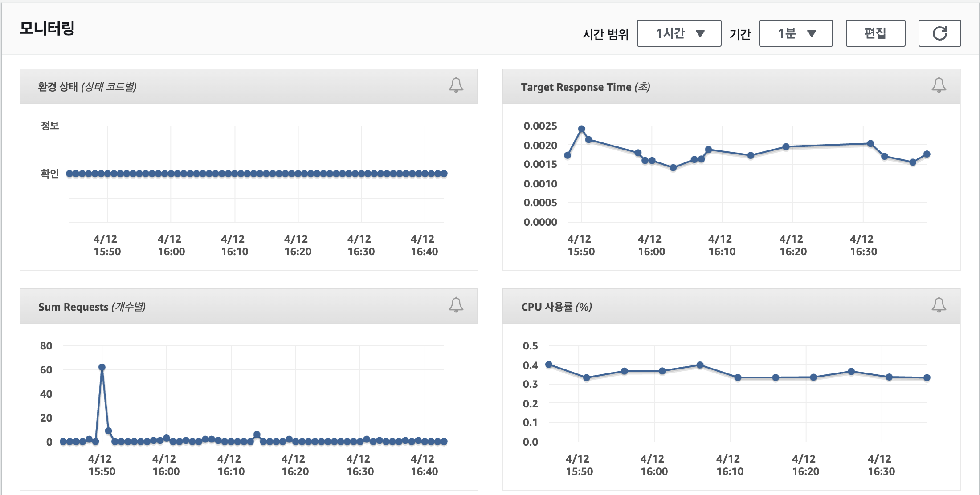Click alarm bell on CPU 사용률 chart

(939, 305)
